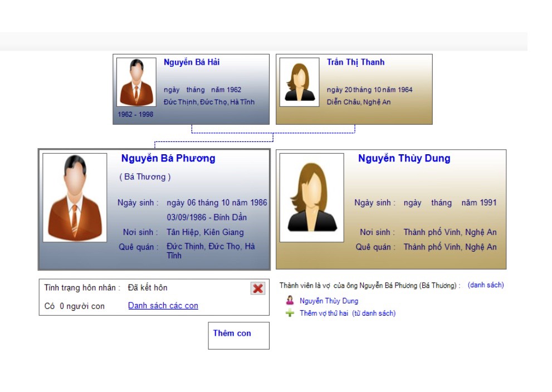Click Trần Thị Thanh's birth date text
Screen dimensions: 552x392
pyautogui.click(x=370, y=90)
